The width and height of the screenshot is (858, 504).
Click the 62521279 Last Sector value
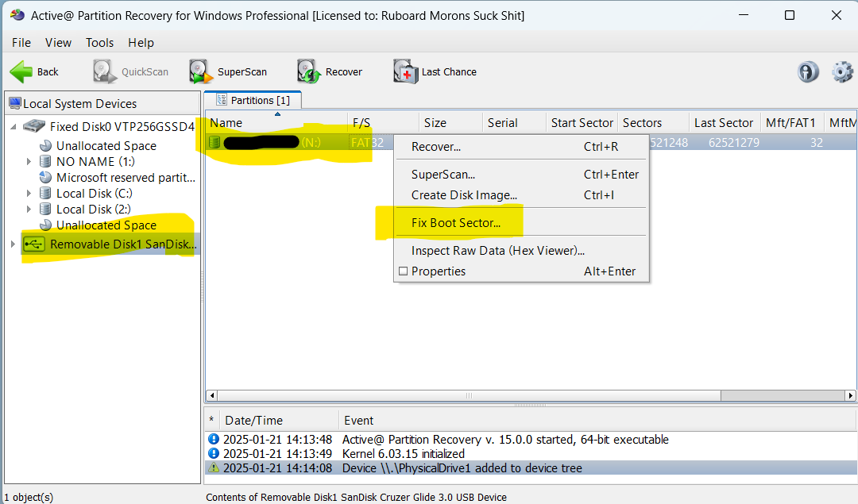click(x=734, y=143)
